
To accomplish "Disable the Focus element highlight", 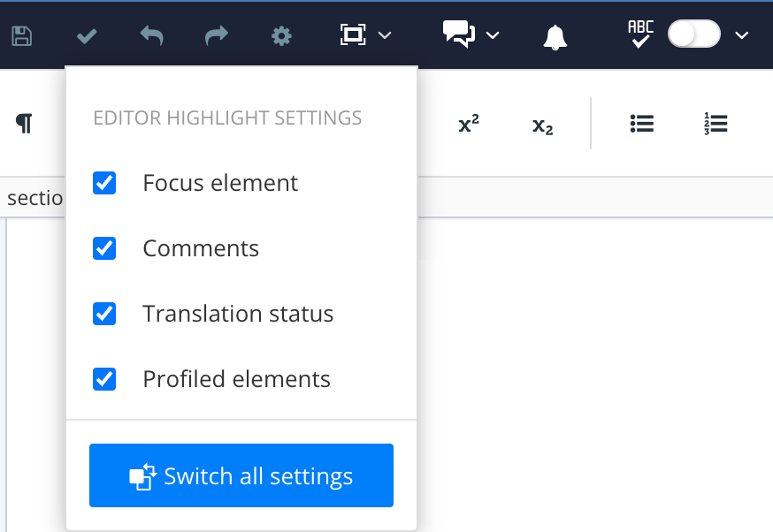I will [x=104, y=183].
